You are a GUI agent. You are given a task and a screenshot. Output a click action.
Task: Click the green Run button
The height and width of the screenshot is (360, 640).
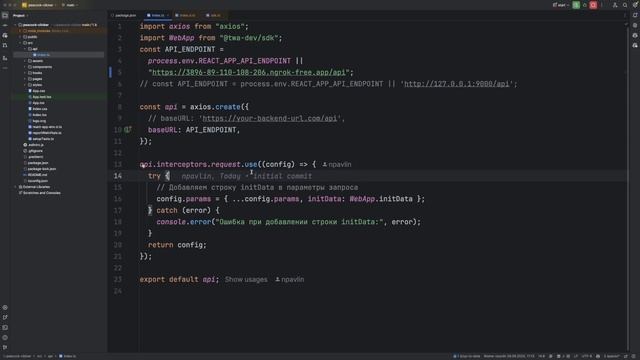[576, 5]
